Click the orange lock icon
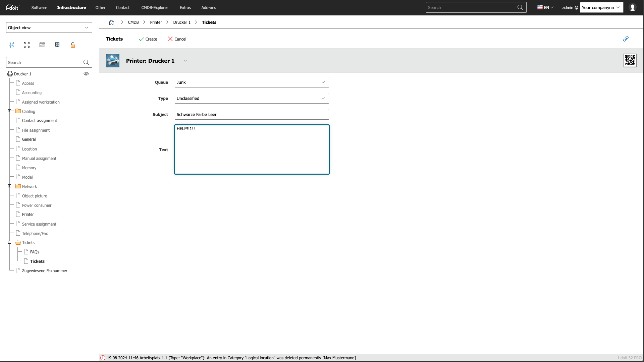644x362 pixels. tap(73, 45)
